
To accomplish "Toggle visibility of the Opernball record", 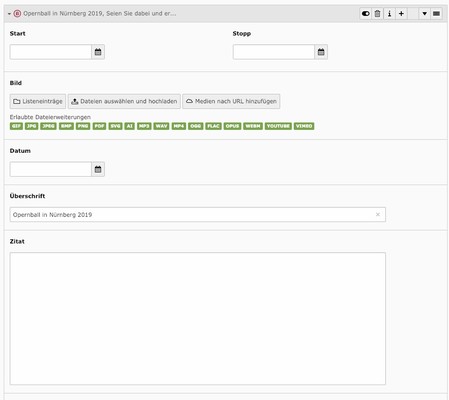I will pos(366,14).
